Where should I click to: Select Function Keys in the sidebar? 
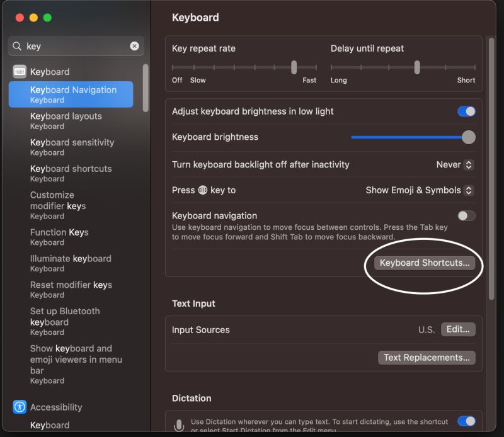59,232
